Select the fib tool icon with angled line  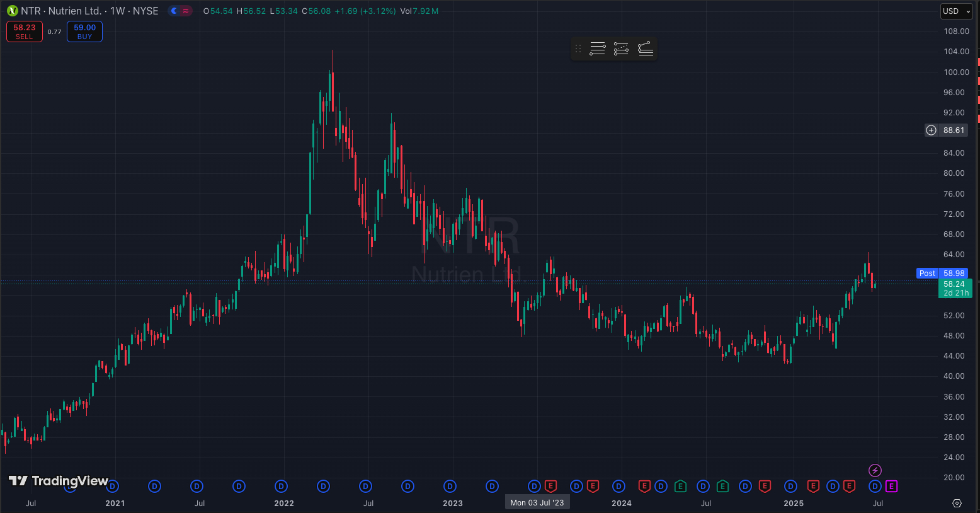[646, 49]
